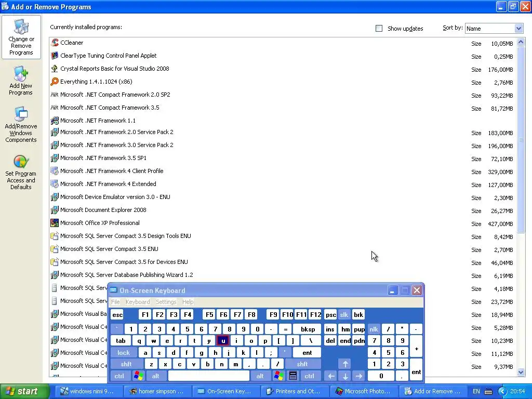Click the spacebar on On-Screen Keyboard
This screenshot has width=532, height=399.
pos(209,376)
